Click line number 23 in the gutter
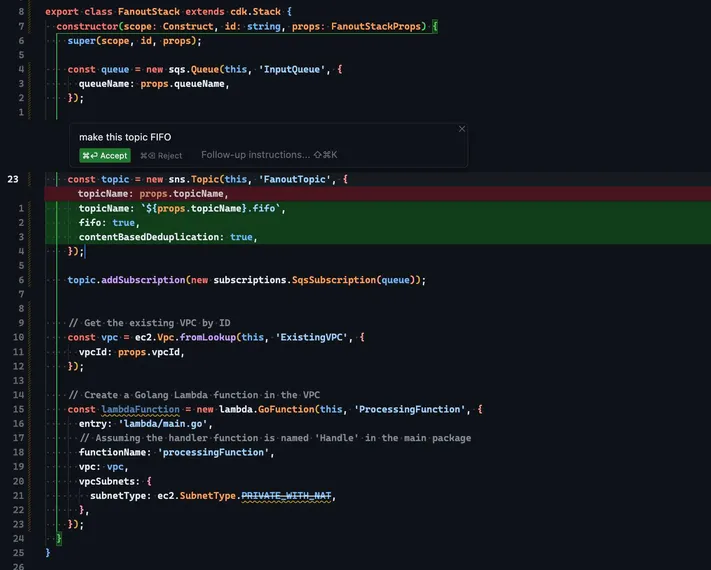Viewport: 711px width, 570px height. coord(13,179)
